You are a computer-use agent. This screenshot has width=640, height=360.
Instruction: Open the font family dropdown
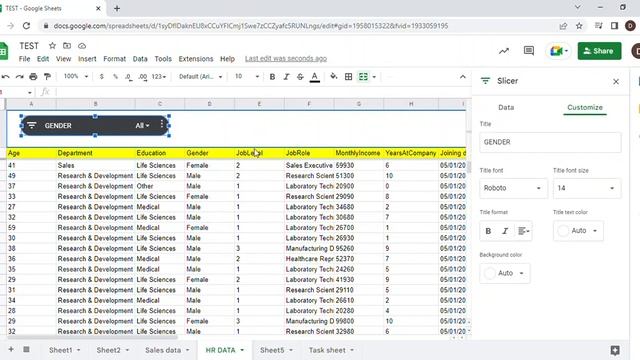[200, 77]
